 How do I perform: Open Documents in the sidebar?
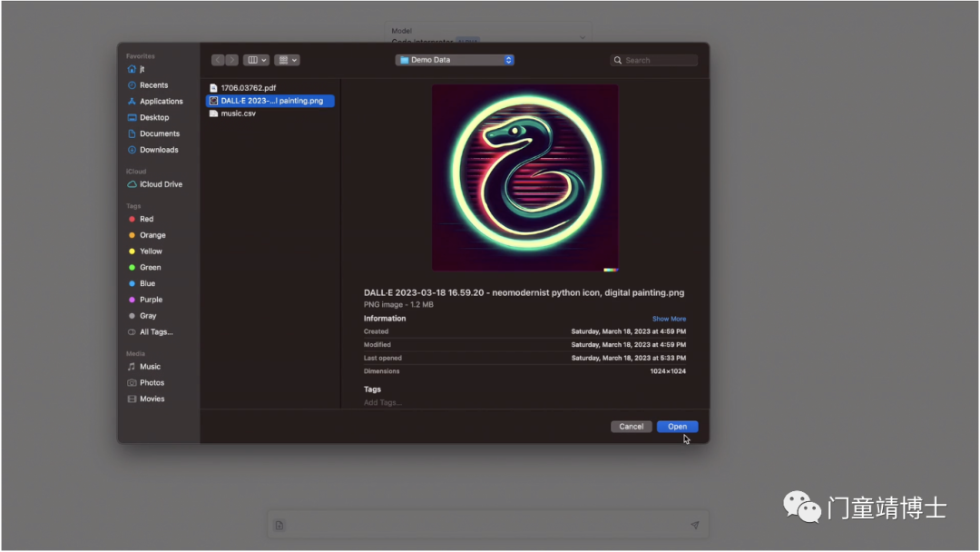coord(159,133)
